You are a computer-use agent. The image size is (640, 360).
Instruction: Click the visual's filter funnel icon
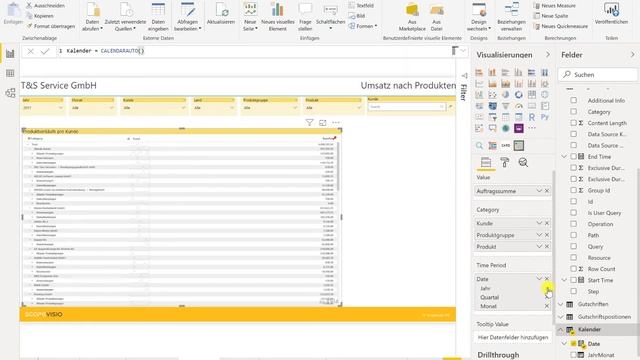coord(309,122)
